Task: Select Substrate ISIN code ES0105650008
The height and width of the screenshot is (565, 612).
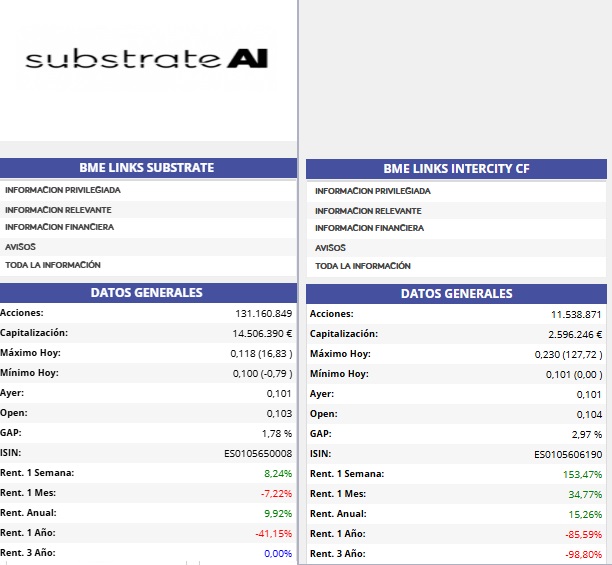Action: tap(258, 453)
